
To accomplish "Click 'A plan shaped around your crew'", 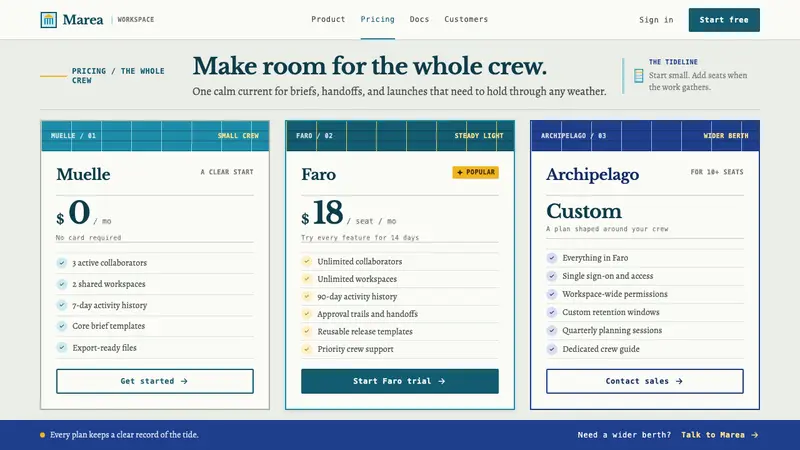I will click(x=607, y=229).
